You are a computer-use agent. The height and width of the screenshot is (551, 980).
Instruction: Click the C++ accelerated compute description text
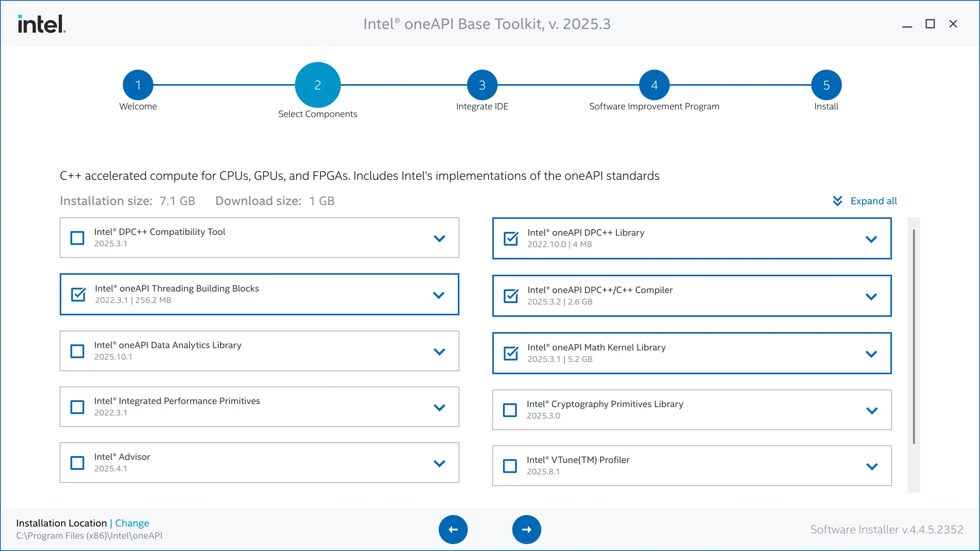359,176
